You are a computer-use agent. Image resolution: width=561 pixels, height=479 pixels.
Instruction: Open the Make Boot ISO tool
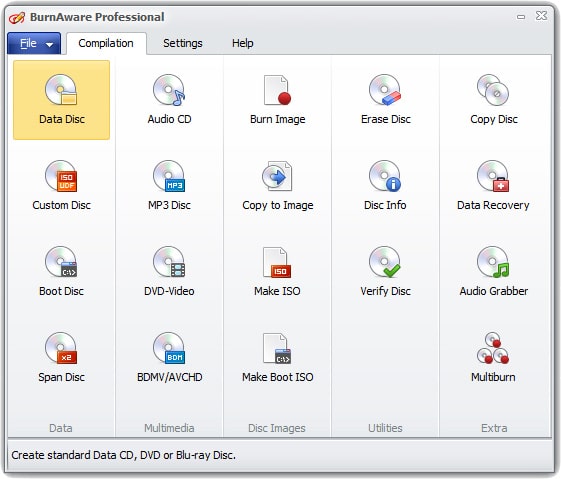click(277, 357)
